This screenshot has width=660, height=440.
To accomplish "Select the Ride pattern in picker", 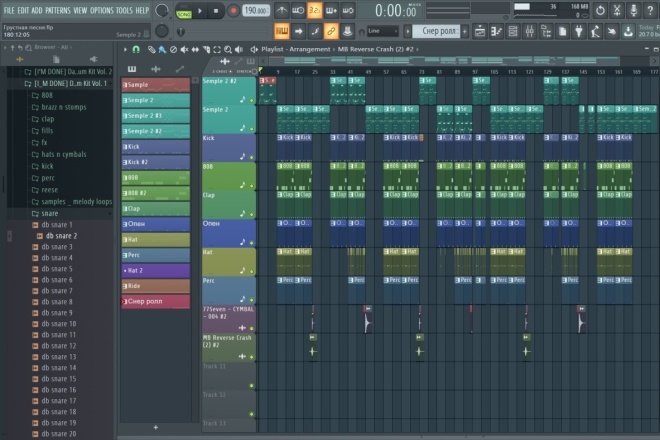I will pos(156,286).
